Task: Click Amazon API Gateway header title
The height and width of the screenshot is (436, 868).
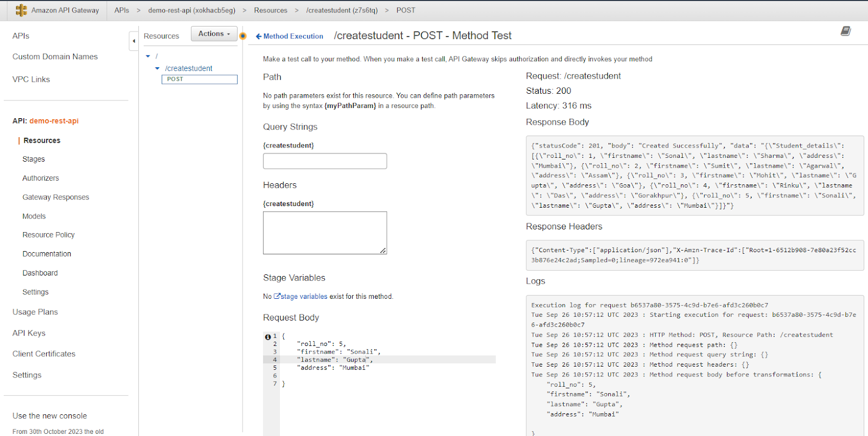Action: (65, 10)
